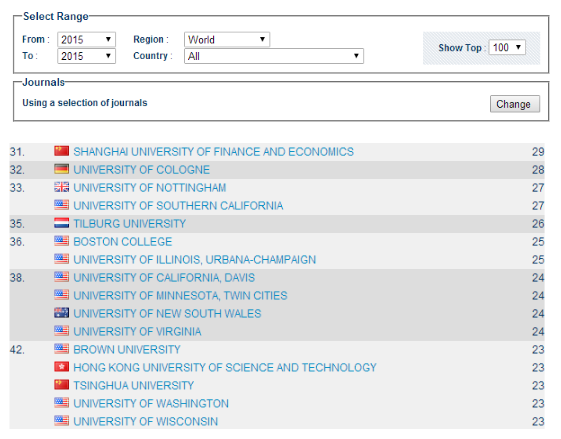The image size is (561, 439).
Task: Open University of Southern California link
Action: point(178,206)
